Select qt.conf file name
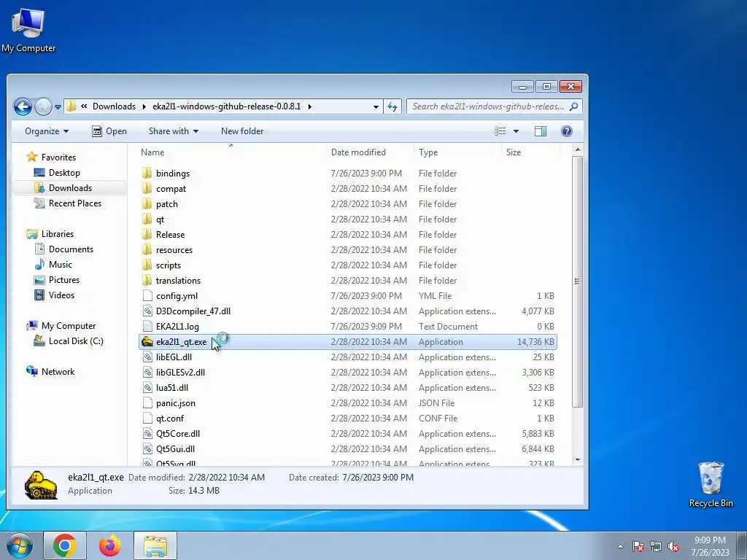 coord(169,418)
